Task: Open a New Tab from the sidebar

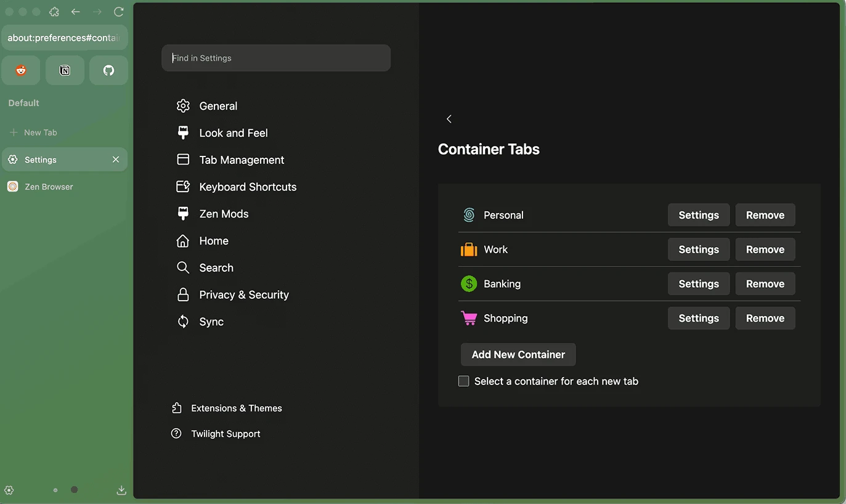Action: [x=65, y=132]
